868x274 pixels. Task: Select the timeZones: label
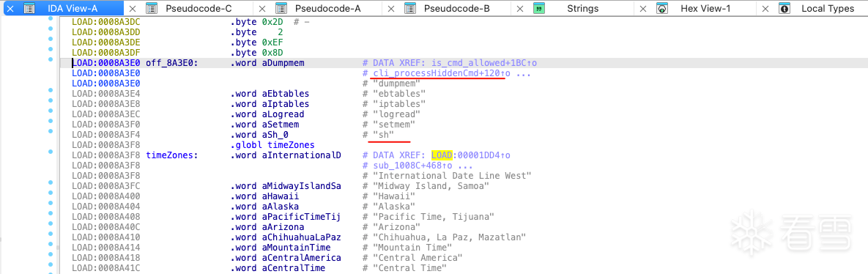click(x=172, y=155)
